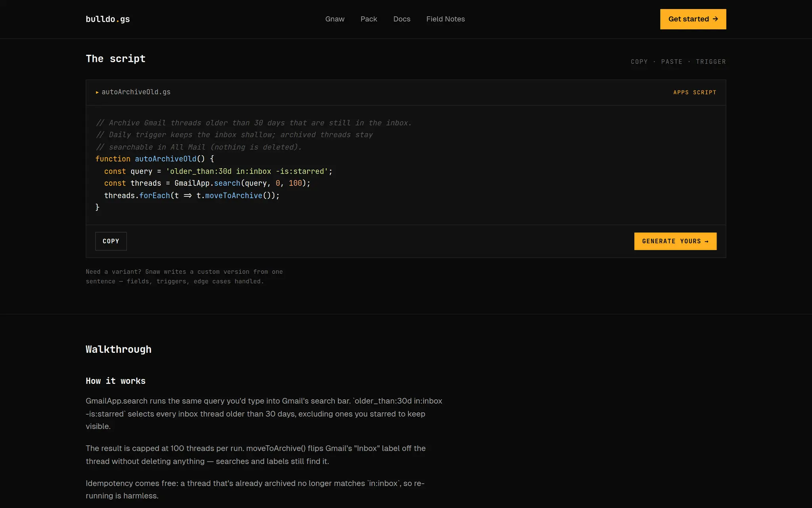Click the triangle icon beside autoArchiveOld.gs
Screen dimensions: 812x508
click(97, 92)
